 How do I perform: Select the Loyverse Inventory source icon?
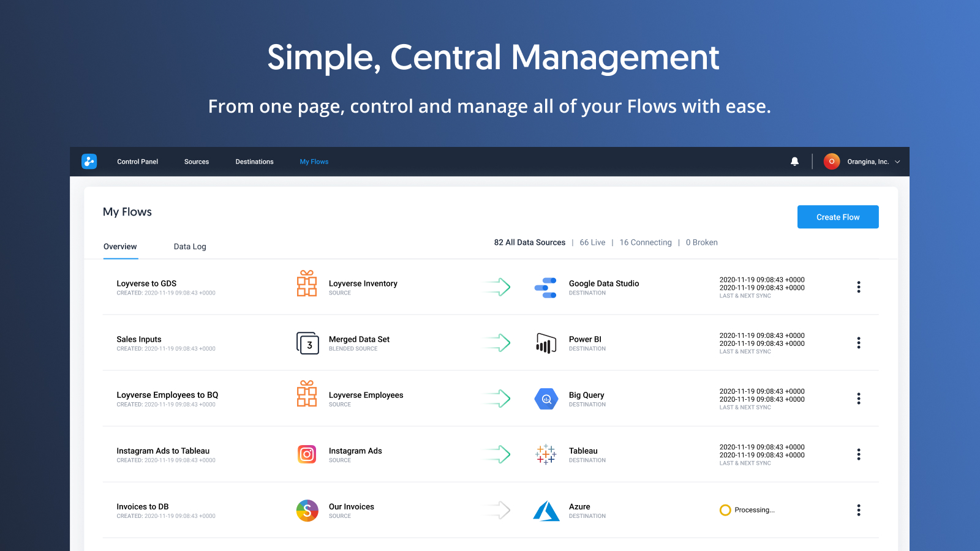(x=307, y=283)
